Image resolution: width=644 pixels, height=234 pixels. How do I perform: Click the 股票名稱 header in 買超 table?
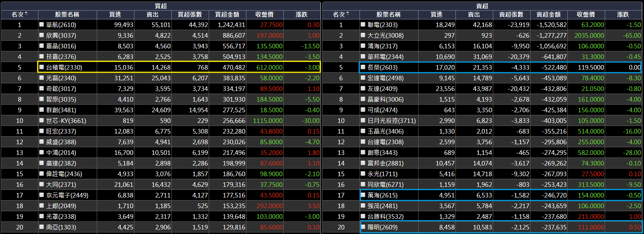67,14
